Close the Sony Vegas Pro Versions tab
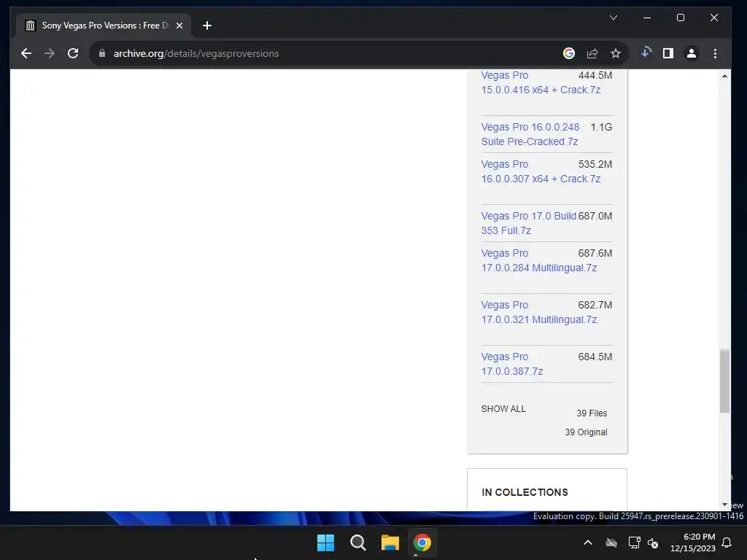 [x=179, y=26]
